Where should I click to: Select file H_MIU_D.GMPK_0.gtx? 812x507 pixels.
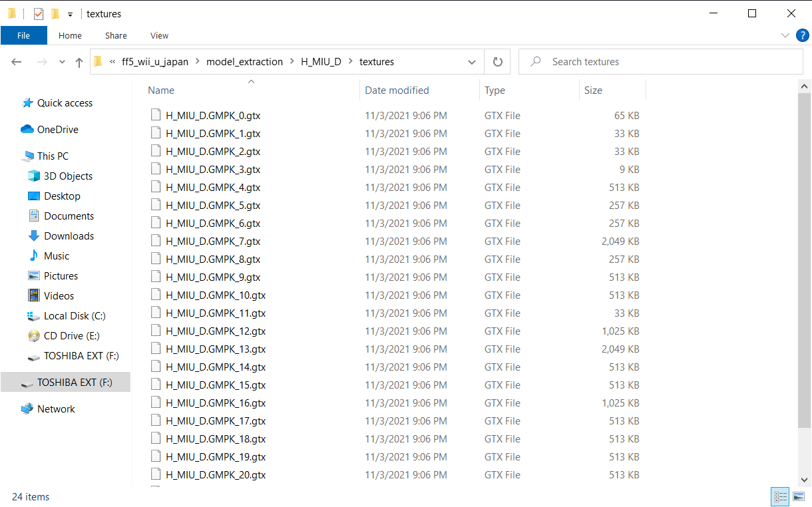213,115
